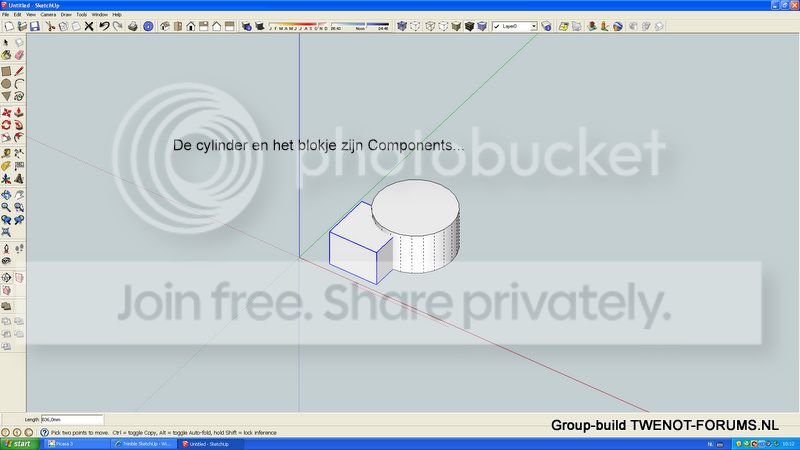The height and width of the screenshot is (450, 800).
Task: Select the Line pencil tool
Action: (x=19, y=71)
